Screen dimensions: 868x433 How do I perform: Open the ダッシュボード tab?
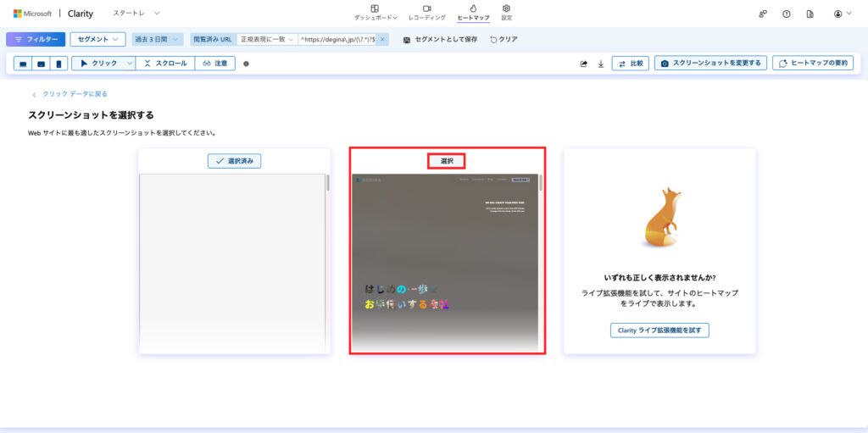pyautogui.click(x=375, y=13)
